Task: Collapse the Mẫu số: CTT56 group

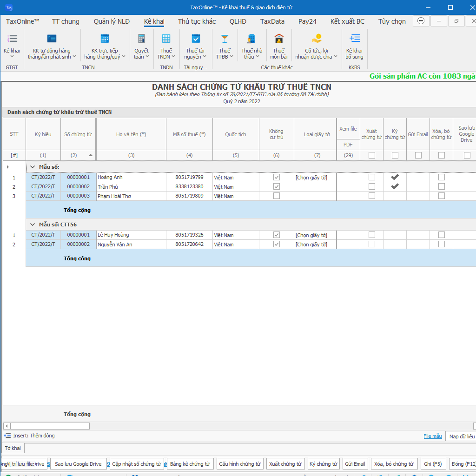Action: coord(32,224)
